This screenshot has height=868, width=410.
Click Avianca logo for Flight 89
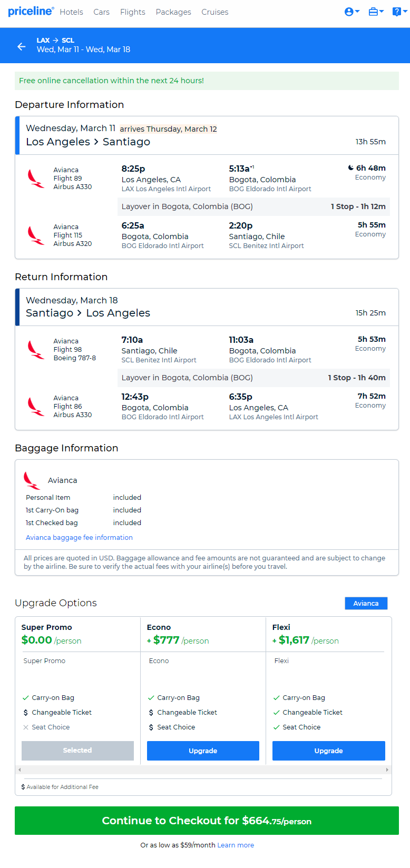(x=36, y=179)
